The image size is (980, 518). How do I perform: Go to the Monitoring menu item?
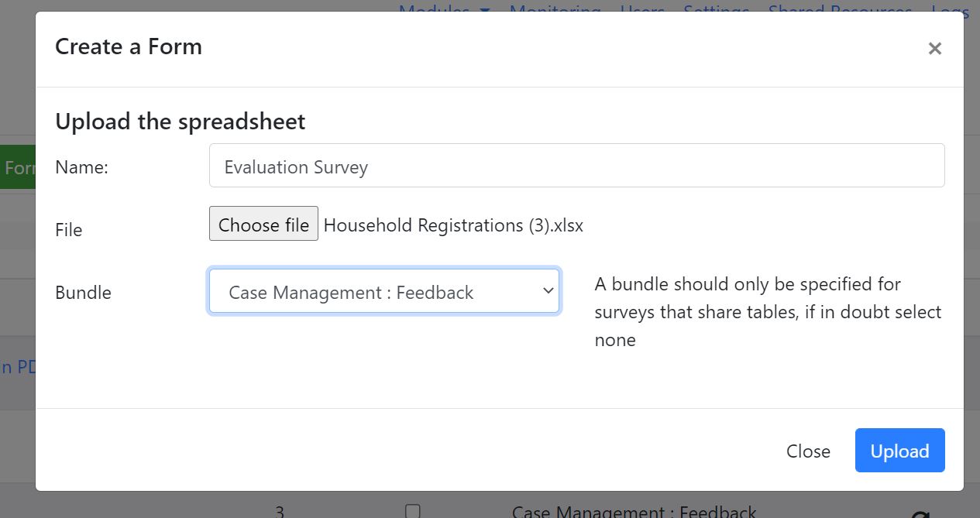click(555, 8)
